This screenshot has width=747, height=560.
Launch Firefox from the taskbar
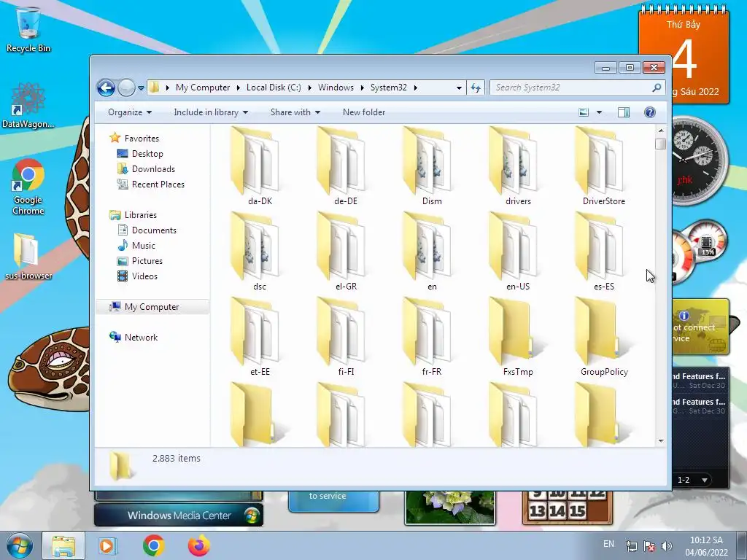[x=199, y=545]
